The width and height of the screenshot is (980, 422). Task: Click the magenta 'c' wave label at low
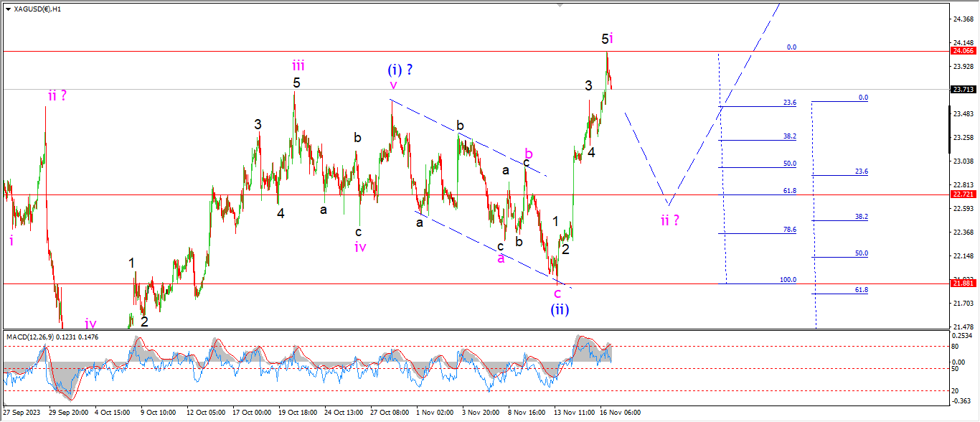pyautogui.click(x=557, y=293)
